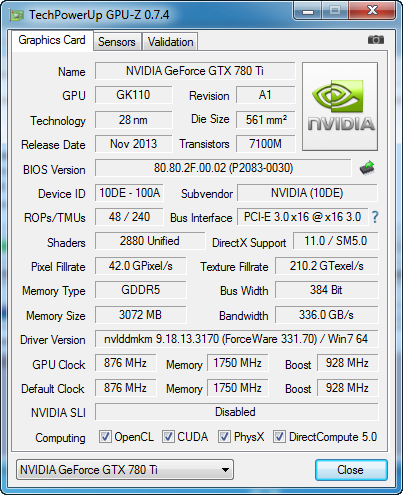The image size is (403, 495).
Task: Click the NVIDIA SLI label
Action: pyautogui.click(x=58, y=413)
